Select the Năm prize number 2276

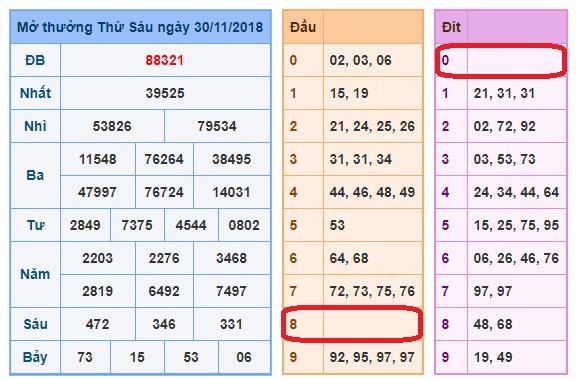point(164,258)
